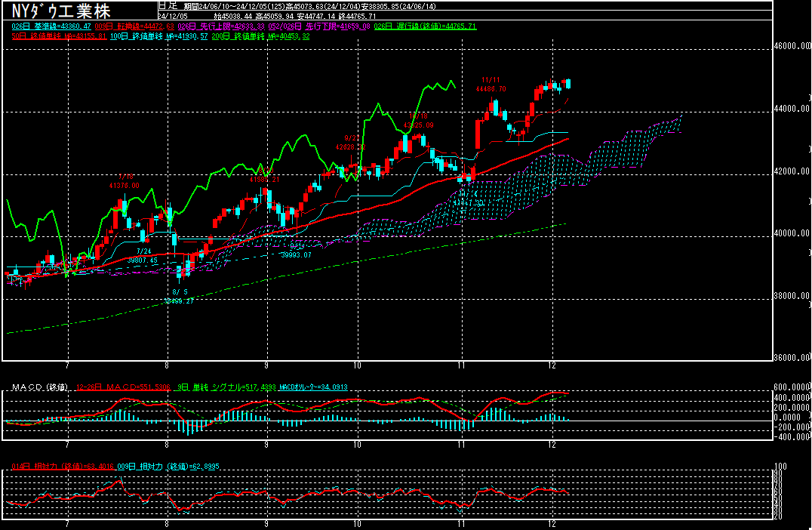Click the -400.000 MACD axis label
This screenshot has width=812, height=530.
pyautogui.click(x=792, y=436)
